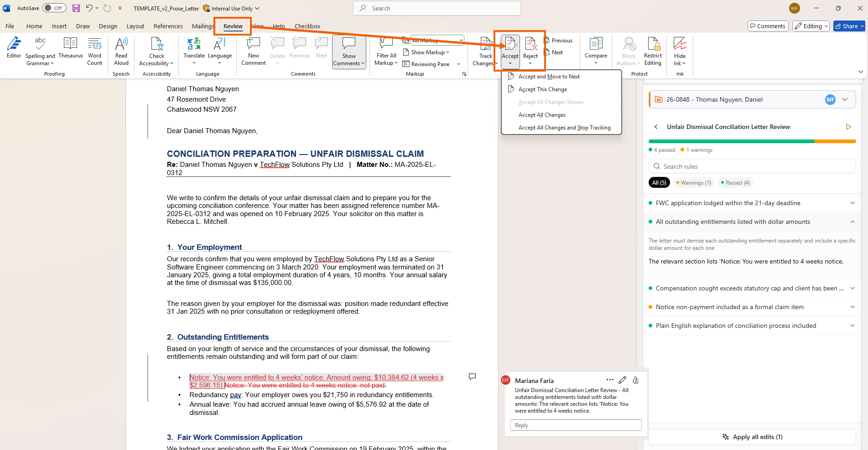The width and height of the screenshot is (868, 450).
Task: Open Check Accessibility tool
Action: coord(156,48)
